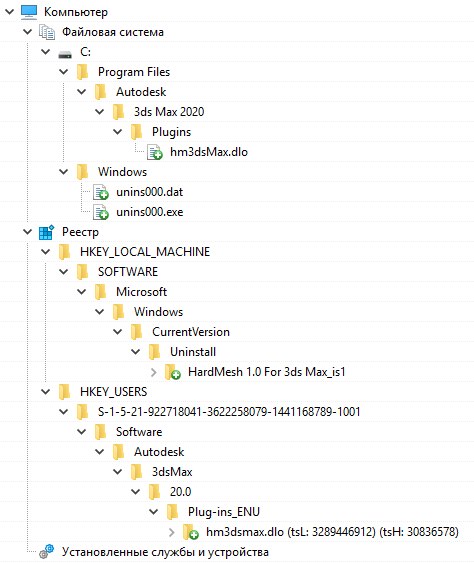Collapse the 3ds Max 2020 folder chevron
474x563 pixels.
click(x=99, y=112)
